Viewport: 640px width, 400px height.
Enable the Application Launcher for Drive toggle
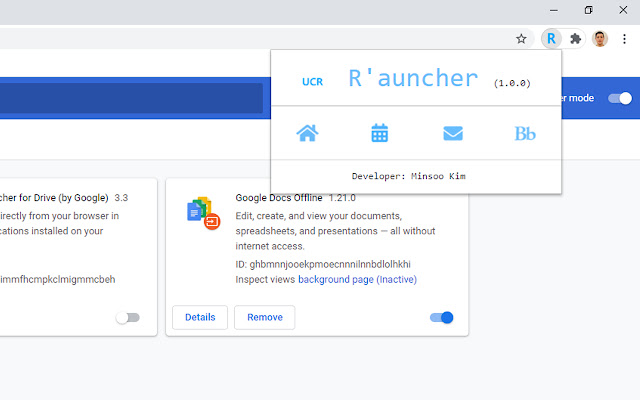pos(128,318)
